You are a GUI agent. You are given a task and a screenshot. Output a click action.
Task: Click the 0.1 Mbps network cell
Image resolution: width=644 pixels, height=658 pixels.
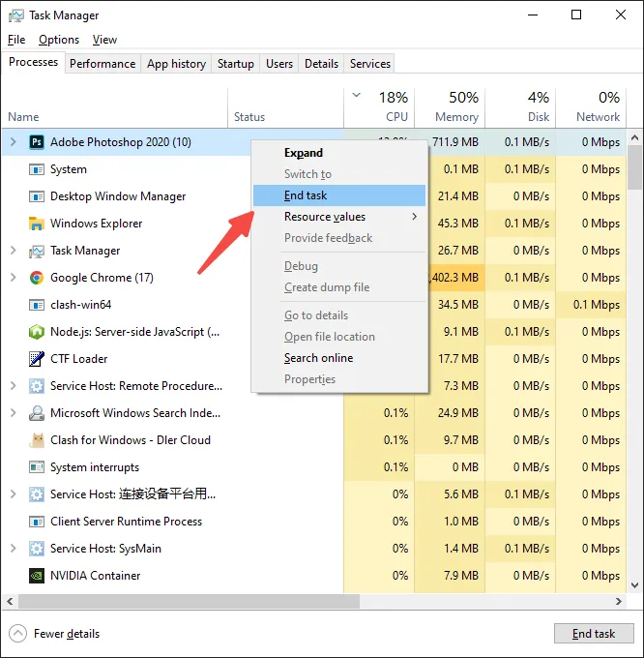click(591, 305)
